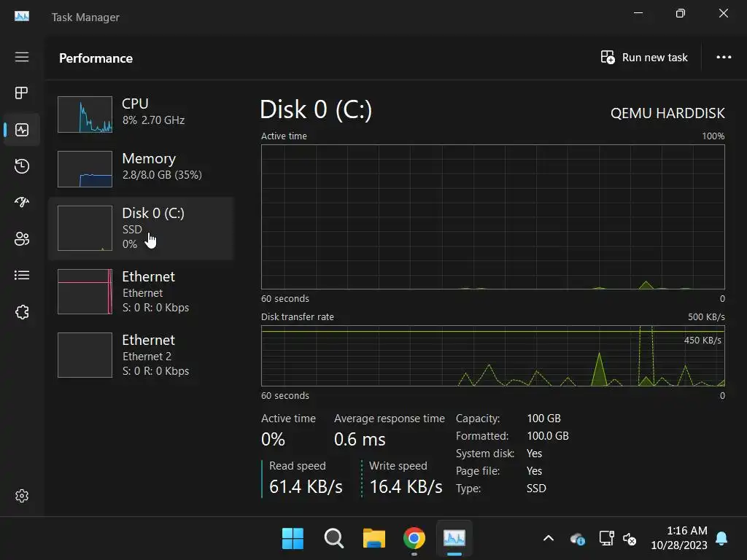This screenshot has height=560, width=747.
Task: Select the Performance page icon
Action: tap(22, 130)
